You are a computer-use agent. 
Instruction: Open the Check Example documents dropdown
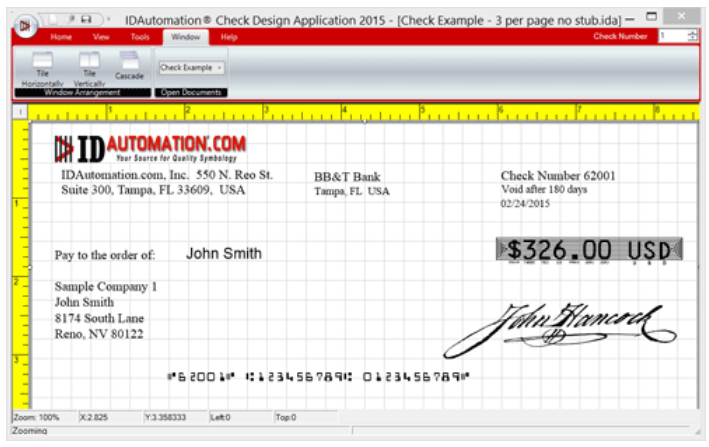click(x=191, y=68)
